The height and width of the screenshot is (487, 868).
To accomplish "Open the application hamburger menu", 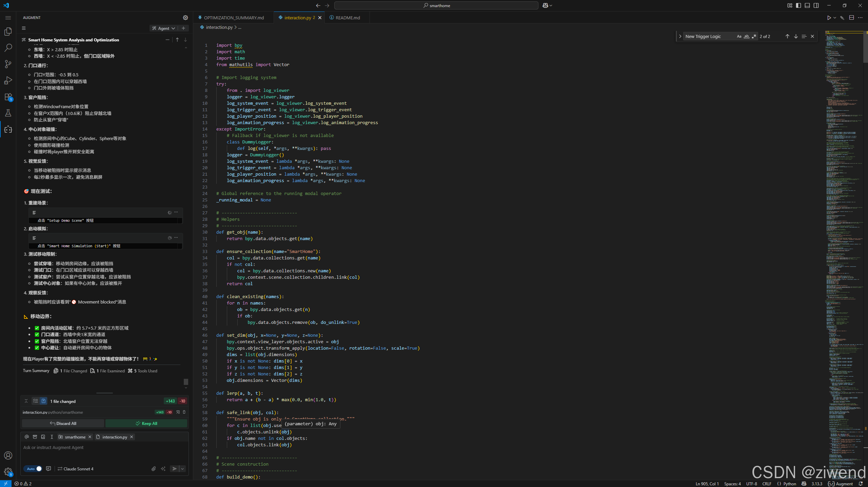I will click(8, 18).
